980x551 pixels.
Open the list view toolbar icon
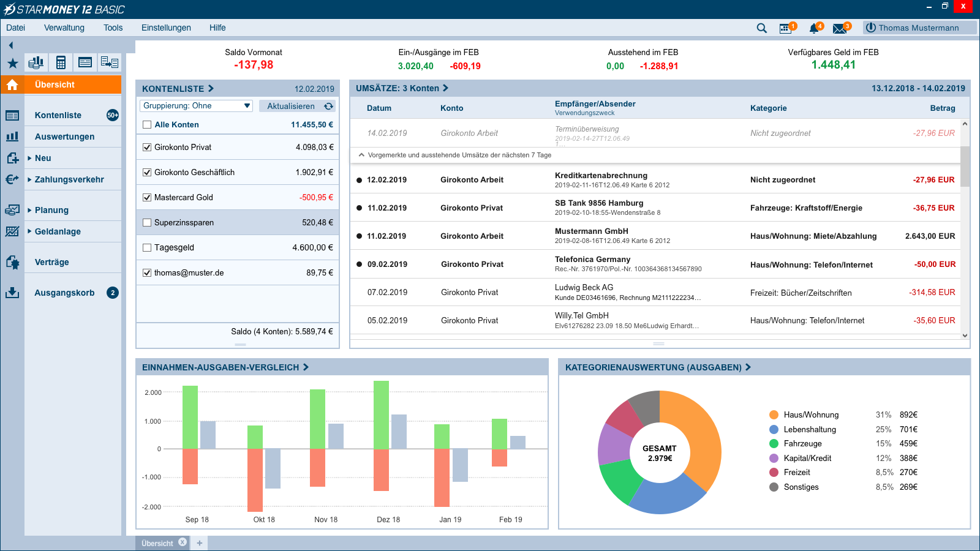tap(85, 62)
